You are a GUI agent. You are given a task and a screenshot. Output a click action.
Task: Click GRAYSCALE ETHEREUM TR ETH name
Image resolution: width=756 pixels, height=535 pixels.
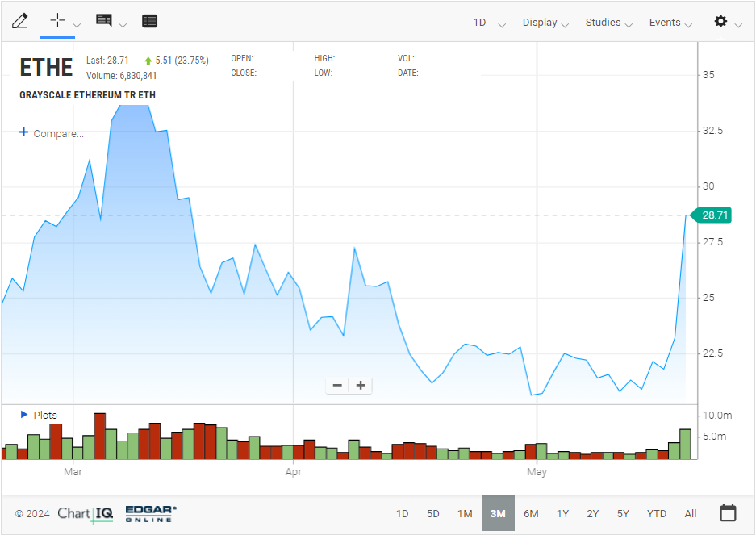click(87, 95)
